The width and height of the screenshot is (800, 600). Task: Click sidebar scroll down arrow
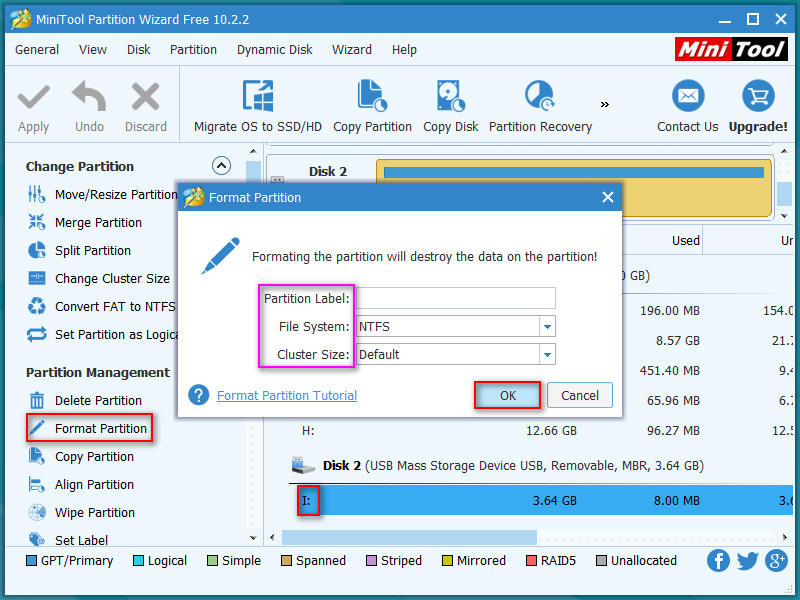[x=253, y=538]
